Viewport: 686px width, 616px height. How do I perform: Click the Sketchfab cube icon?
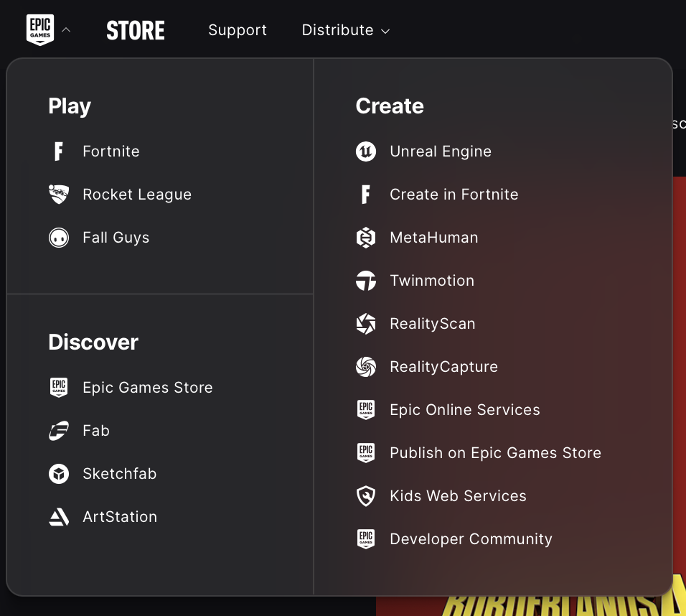point(59,474)
